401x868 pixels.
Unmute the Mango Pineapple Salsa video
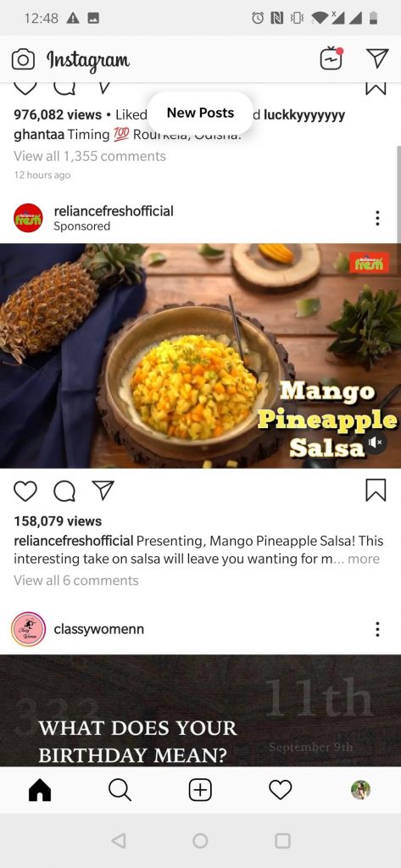[x=376, y=442]
